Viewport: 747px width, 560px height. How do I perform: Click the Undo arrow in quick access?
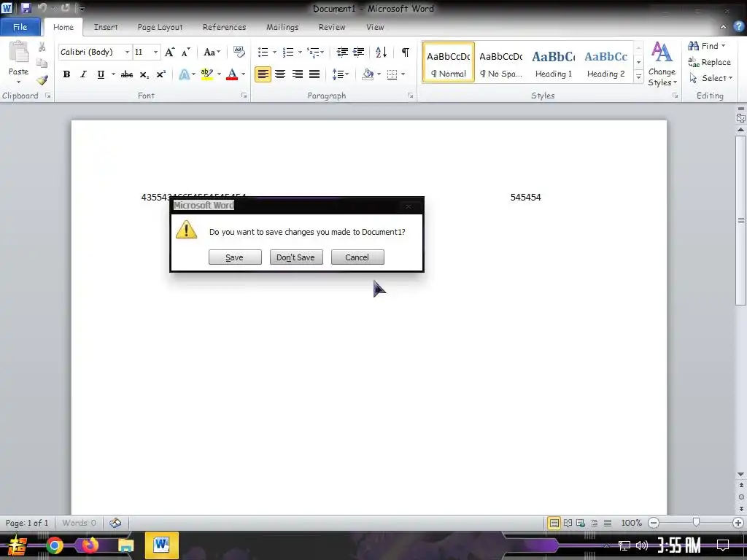pyautogui.click(x=42, y=8)
